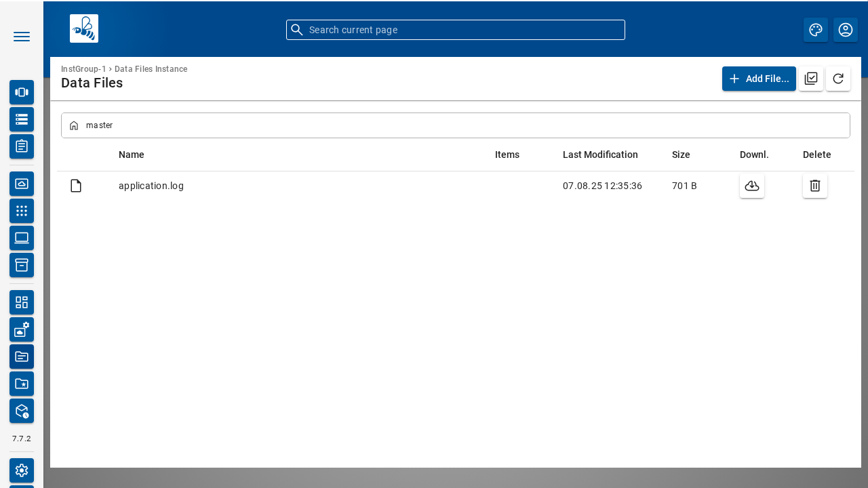Screen dimensions: 868x488
Task: Click the Data Files page title
Action: tap(92, 83)
